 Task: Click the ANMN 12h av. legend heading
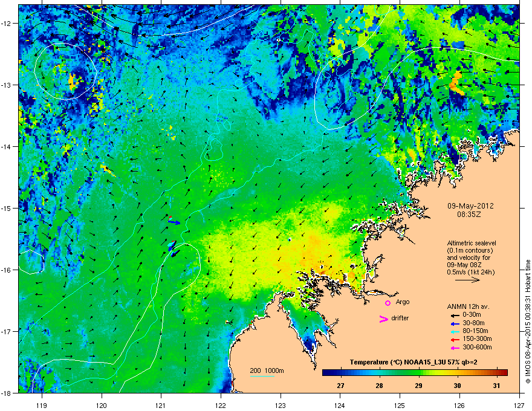[x=468, y=306]
